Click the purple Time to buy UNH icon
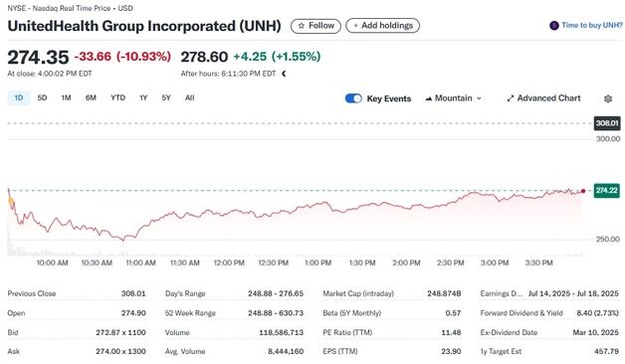The height and width of the screenshot is (364, 625). click(x=554, y=26)
